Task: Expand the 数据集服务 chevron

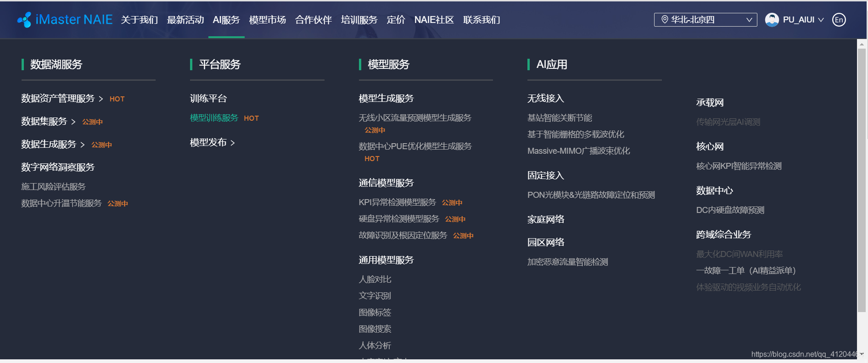Action: coord(73,122)
